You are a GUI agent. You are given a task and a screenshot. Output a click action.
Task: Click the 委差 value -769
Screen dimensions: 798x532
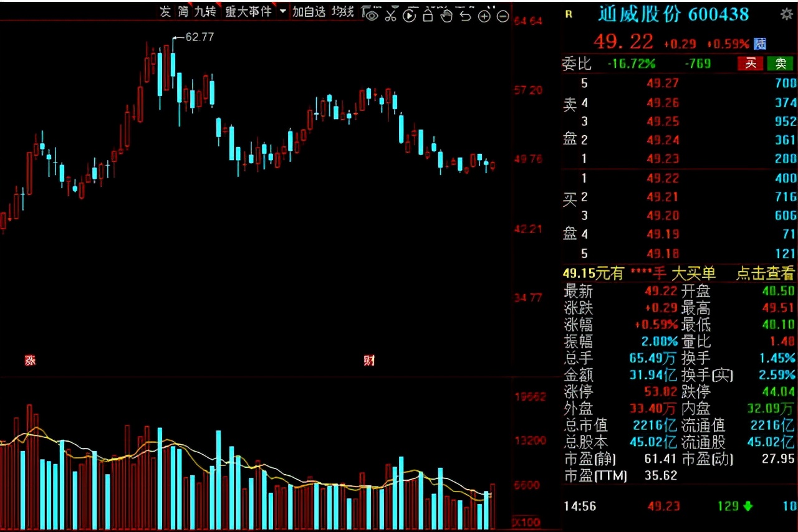(x=698, y=64)
